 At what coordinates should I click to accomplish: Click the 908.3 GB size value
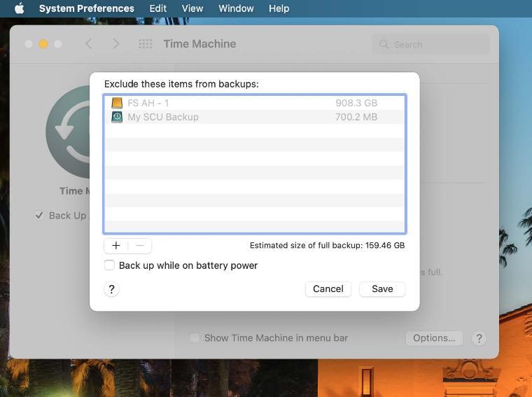click(356, 103)
